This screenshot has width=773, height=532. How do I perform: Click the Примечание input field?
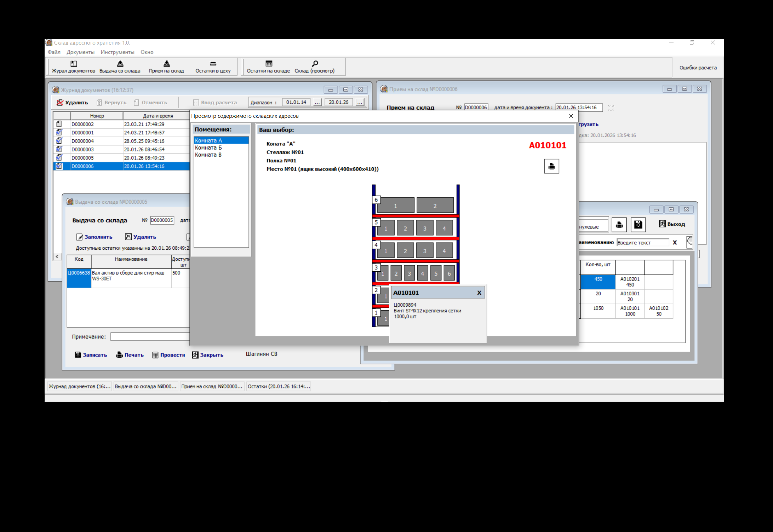pyautogui.click(x=150, y=336)
